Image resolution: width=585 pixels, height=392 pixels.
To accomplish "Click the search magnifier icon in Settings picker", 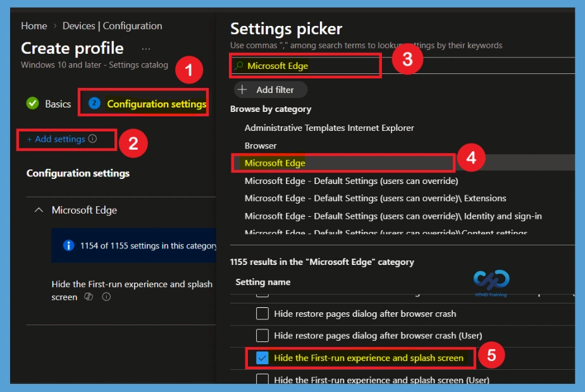I will tap(239, 66).
